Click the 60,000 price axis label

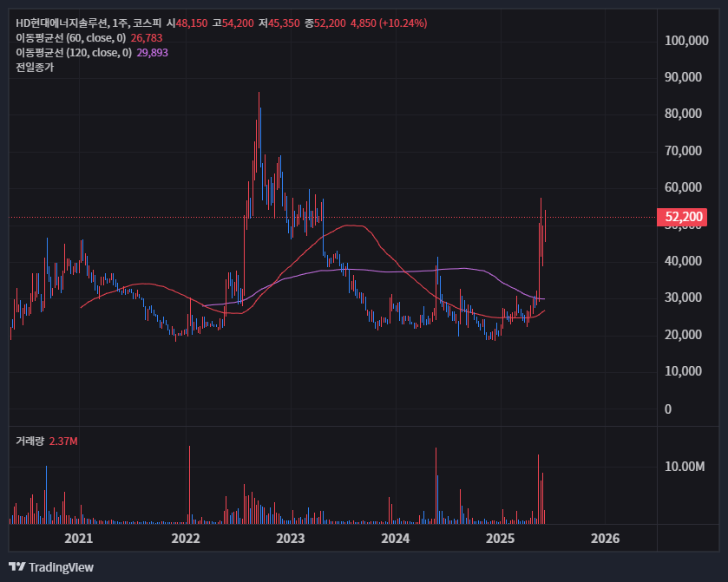tap(683, 187)
